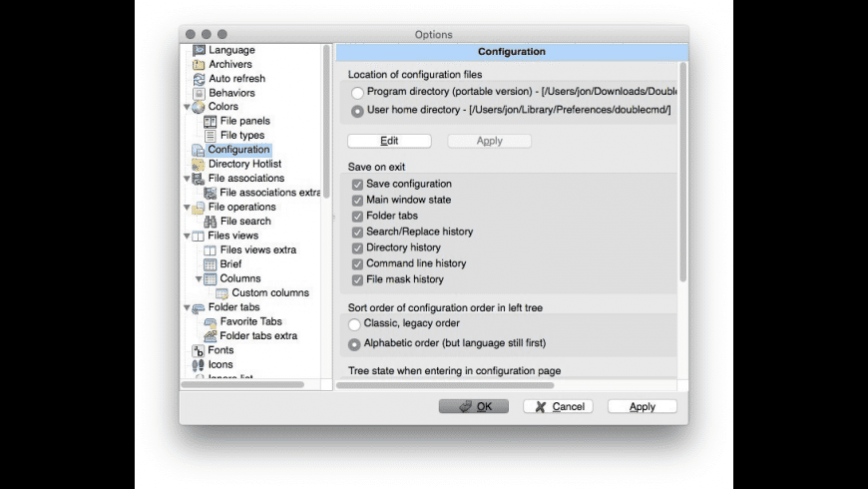This screenshot has height=489, width=868.
Task: Open the Favorite Tabs page
Action: pos(250,321)
